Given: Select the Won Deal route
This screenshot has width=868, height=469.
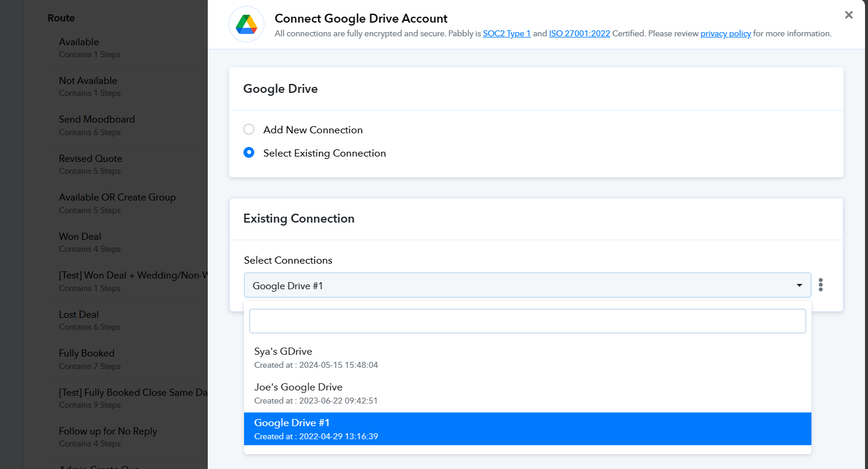Looking at the screenshot, I should pos(80,237).
